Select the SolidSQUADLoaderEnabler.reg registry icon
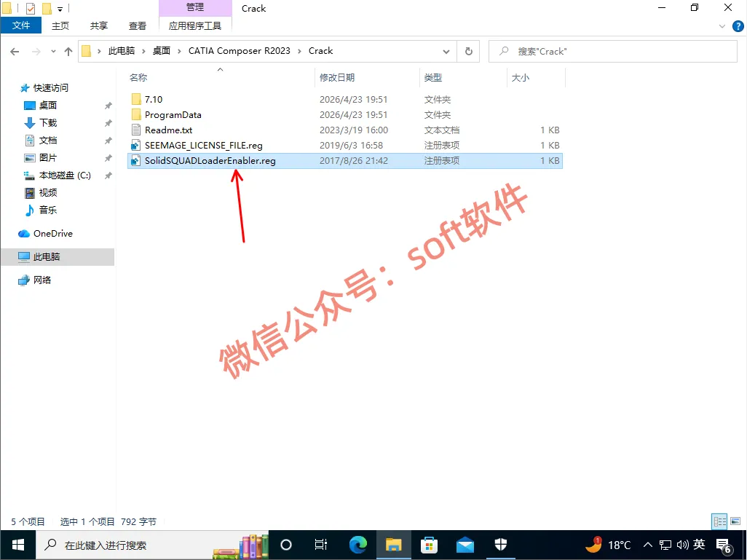This screenshot has width=747, height=560. pos(136,161)
